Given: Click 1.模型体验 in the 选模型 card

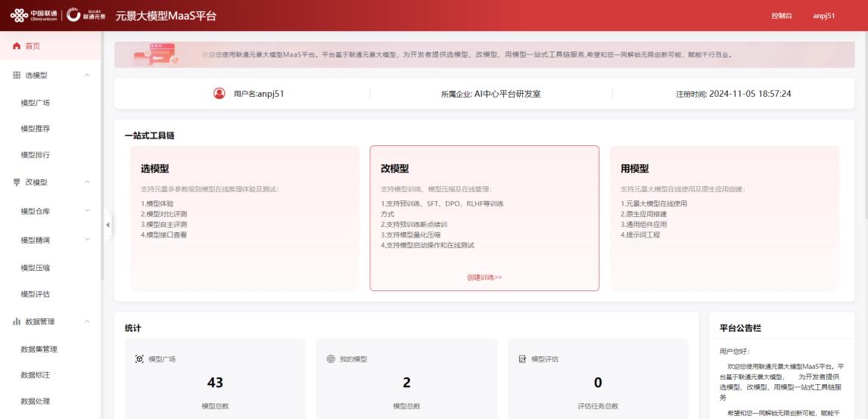Looking at the screenshot, I should coord(157,203).
